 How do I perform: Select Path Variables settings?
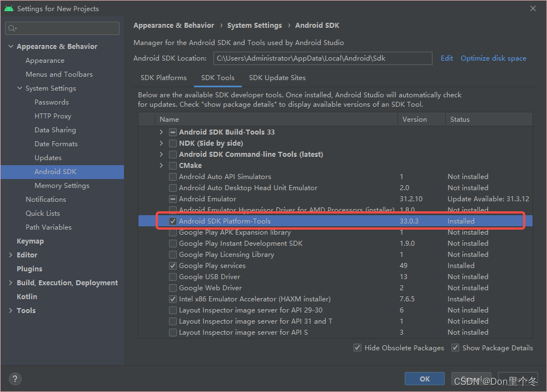(x=48, y=227)
